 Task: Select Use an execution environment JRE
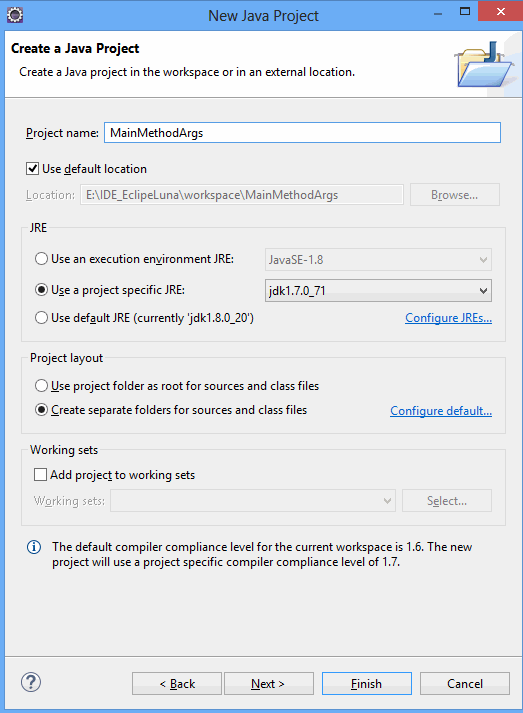41,259
